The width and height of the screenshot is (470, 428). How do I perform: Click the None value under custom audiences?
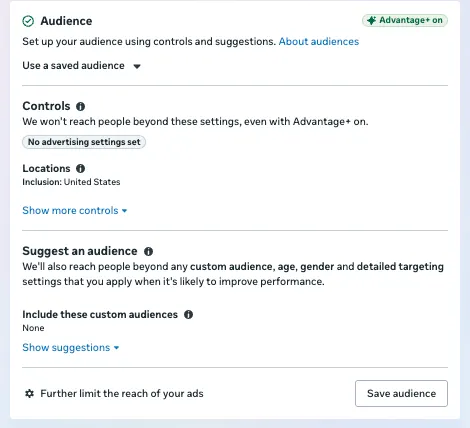pyautogui.click(x=33, y=328)
